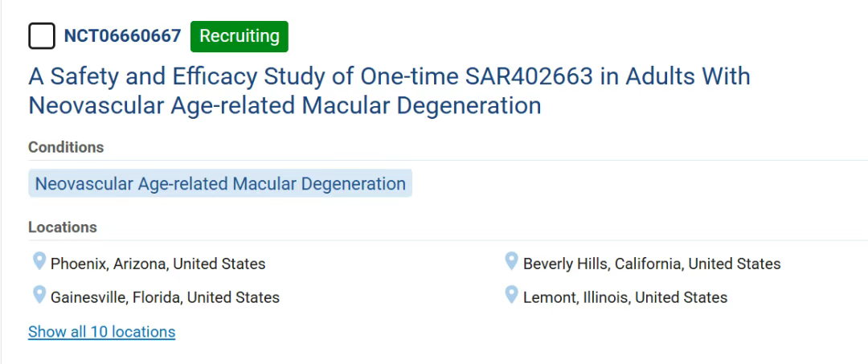Select the Gainesville, Florida, United States text
The width and height of the screenshot is (868, 364).
(165, 297)
